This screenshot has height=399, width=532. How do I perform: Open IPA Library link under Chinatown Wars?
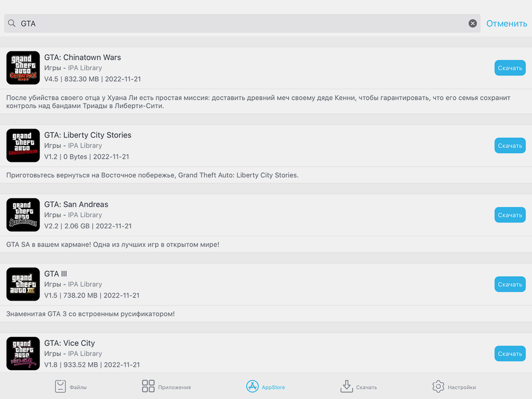[x=85, y=68]
